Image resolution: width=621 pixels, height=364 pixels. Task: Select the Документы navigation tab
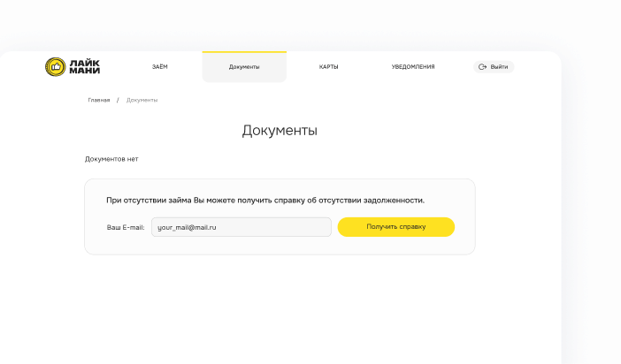(x=244, y=67)
